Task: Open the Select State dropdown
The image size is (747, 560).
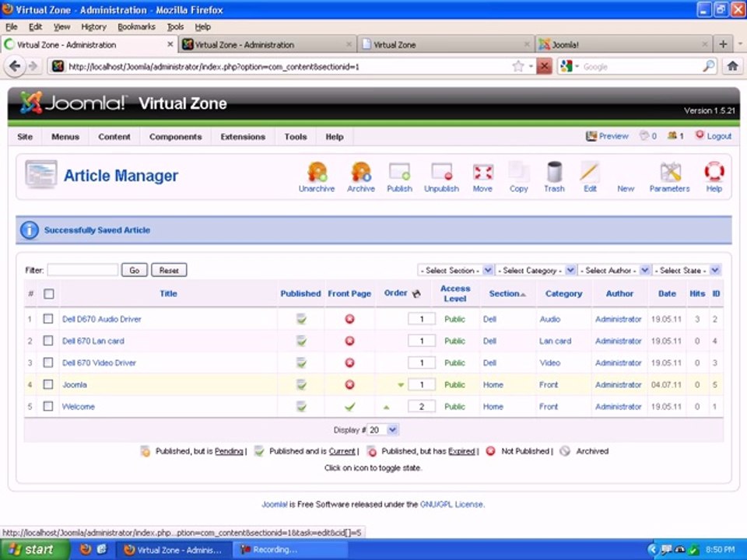Action: click(x=686, y=270)
